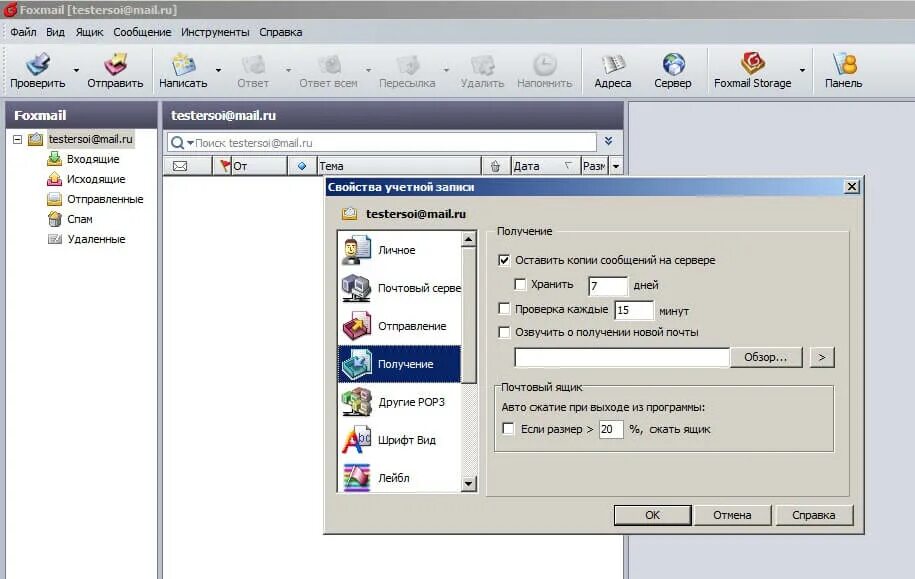Open search scope dropdown beside magnifier
The image size is (915, 579).
click(x=190, y=143)
